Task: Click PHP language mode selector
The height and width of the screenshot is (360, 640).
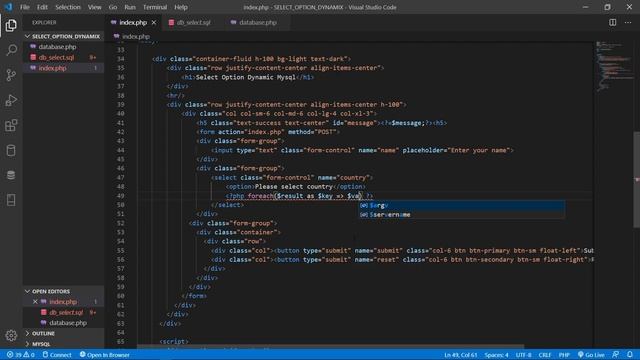Action: (564, 355)
